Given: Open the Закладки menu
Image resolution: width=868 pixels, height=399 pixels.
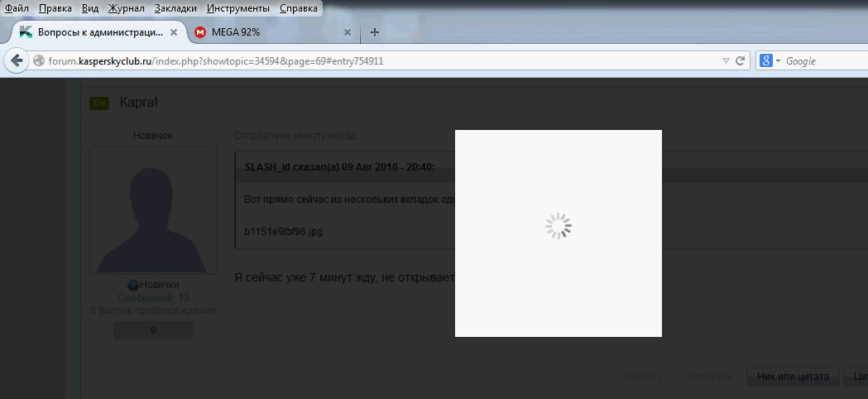Looking at the screenshot, I should pos(175,8).
